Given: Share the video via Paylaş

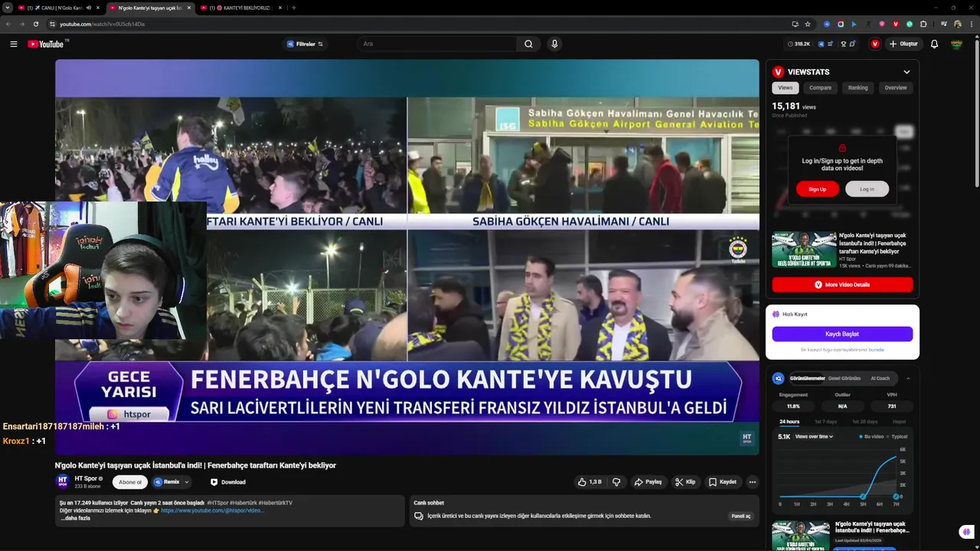Looking at the screenshot, I should point(648,482).
